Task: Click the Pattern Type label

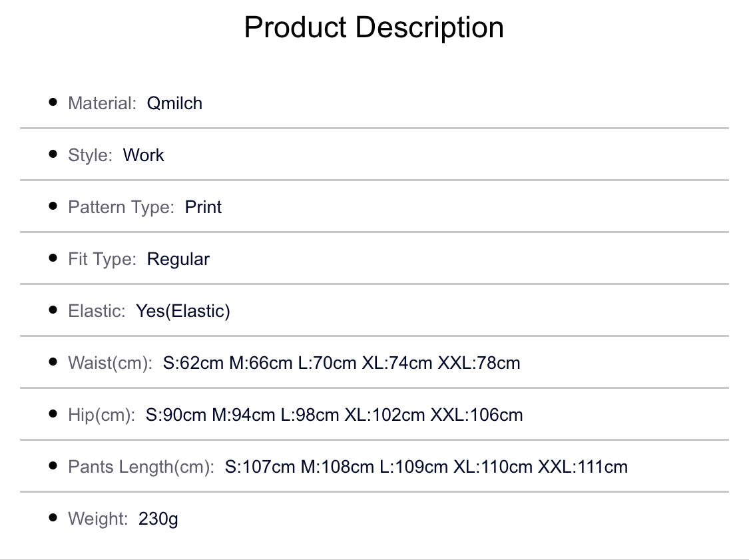Action: (x=121, y=207)
